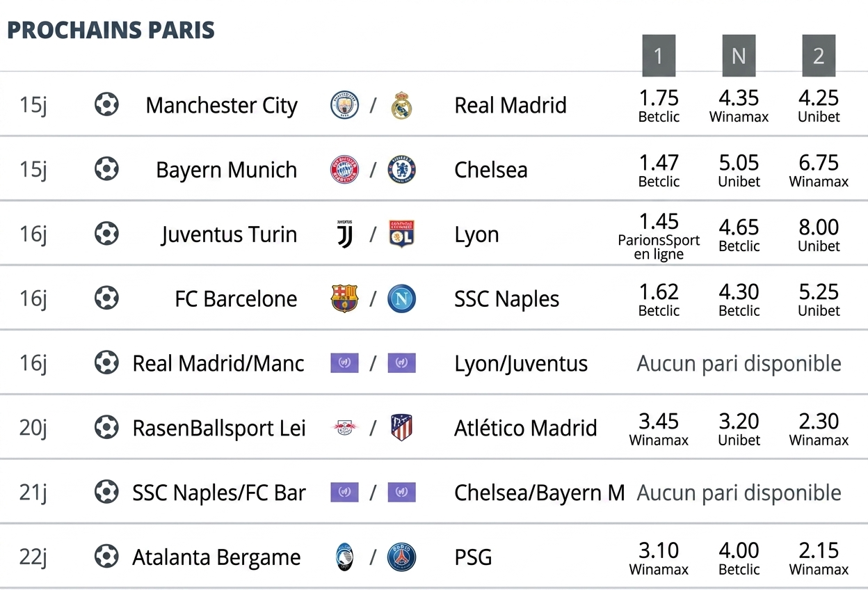
Task: Select the 8.00 Unibet odds for Lyon
Action: tap(819, 235)
